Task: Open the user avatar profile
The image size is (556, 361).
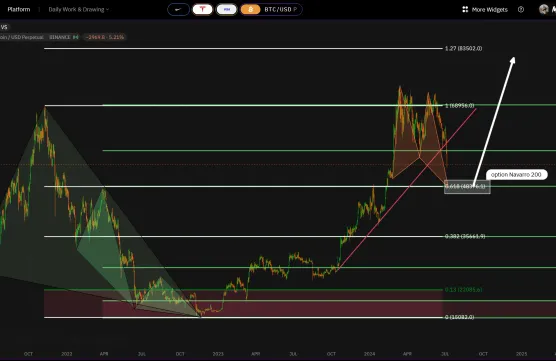Action: pos(544,9)
